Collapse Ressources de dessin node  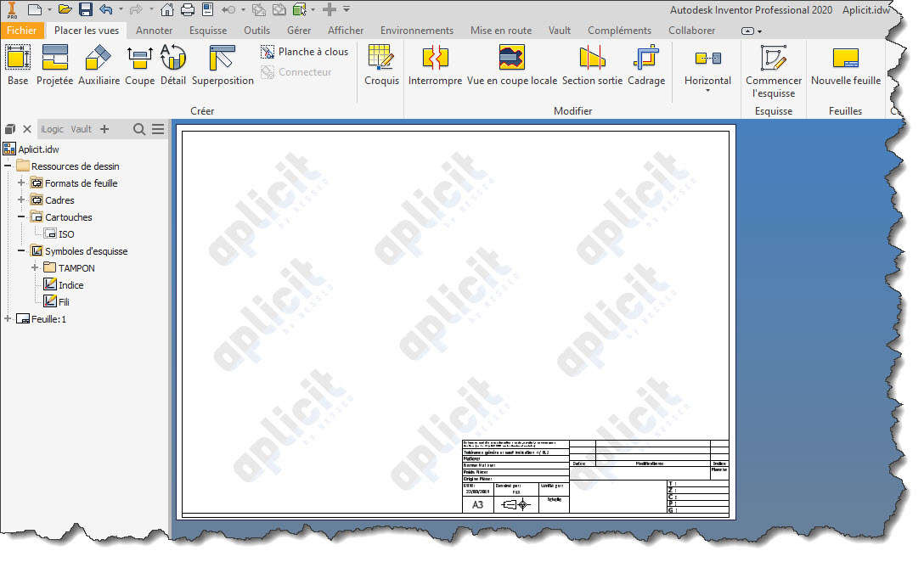coord(8,166)
